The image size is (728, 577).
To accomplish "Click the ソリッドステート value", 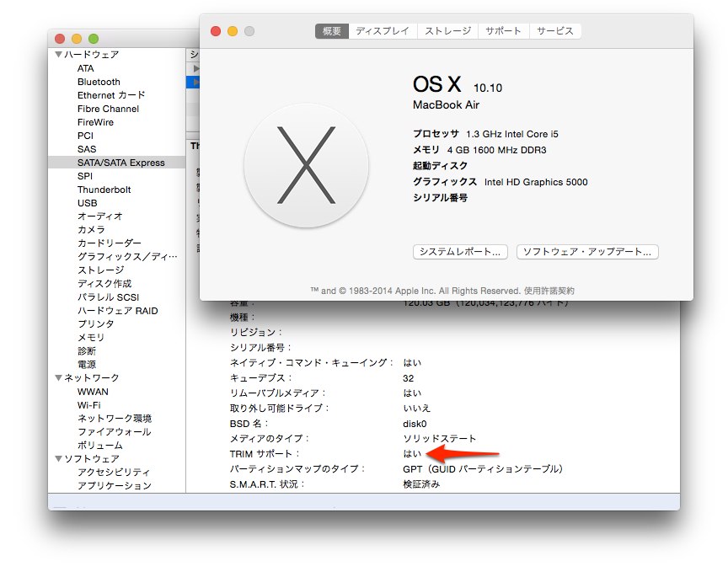I will coord(439,438).
